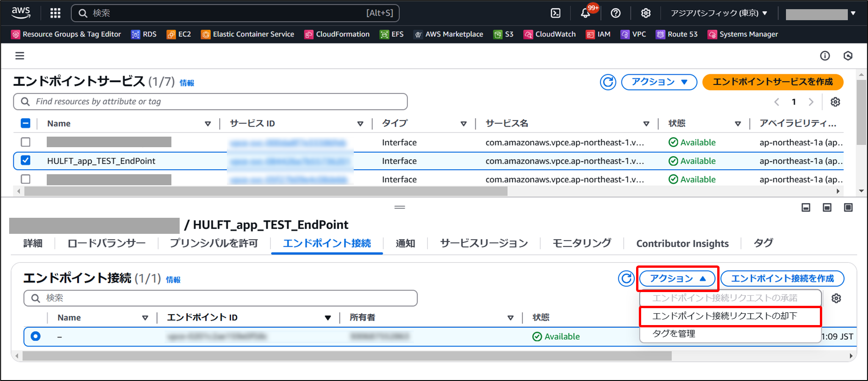This screenshot has height=381, width=868.
Task: Sort by サービス ID column
Action: (360, 124)
